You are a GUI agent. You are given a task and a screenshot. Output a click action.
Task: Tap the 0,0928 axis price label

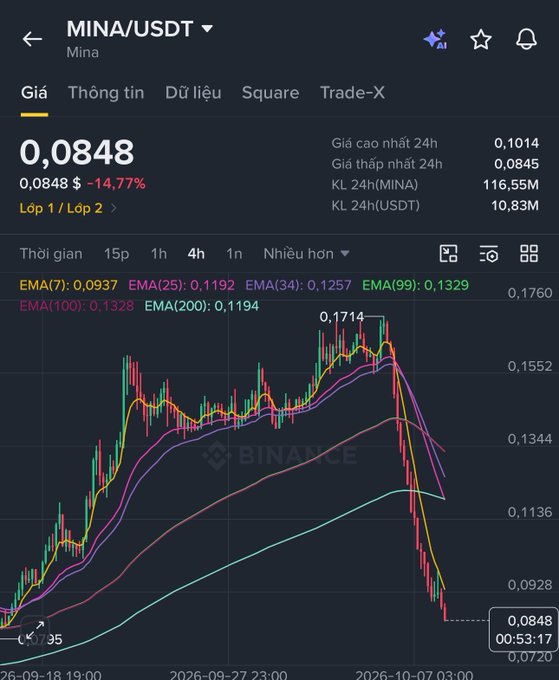(530, 585)
